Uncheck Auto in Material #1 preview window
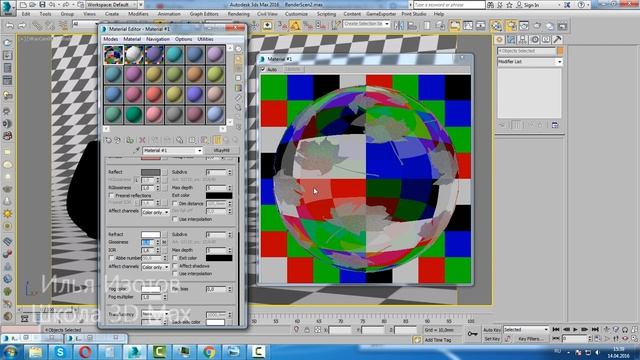Image resolution: width=640 pixels, height=360 pixels. coord(263,69)
